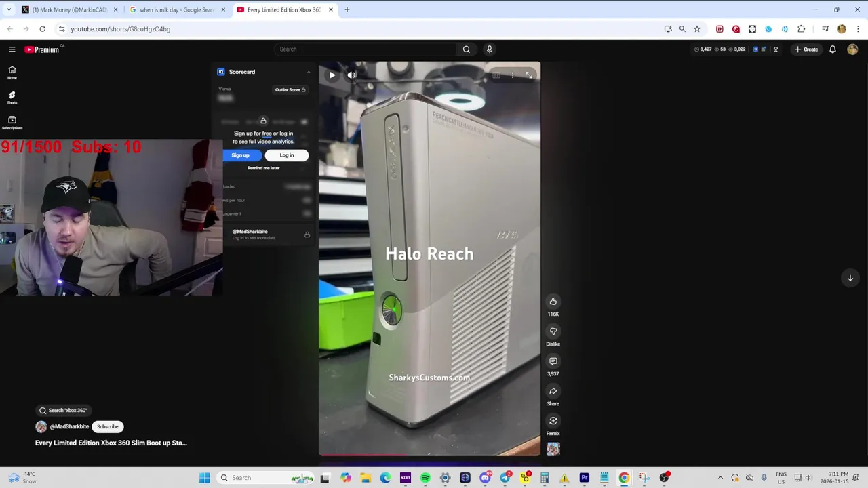Open the 3,937 comments panel
Viewport: 868px width, 488px height.
pos(553,361)
